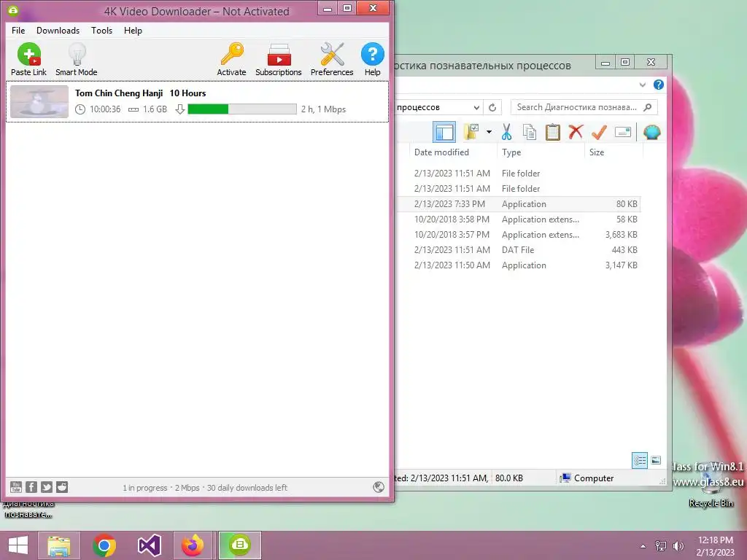Select the Tom Chin Cheng Hanji video thumbnail
This screenshot has height=560, width=747.
[39, 101]
